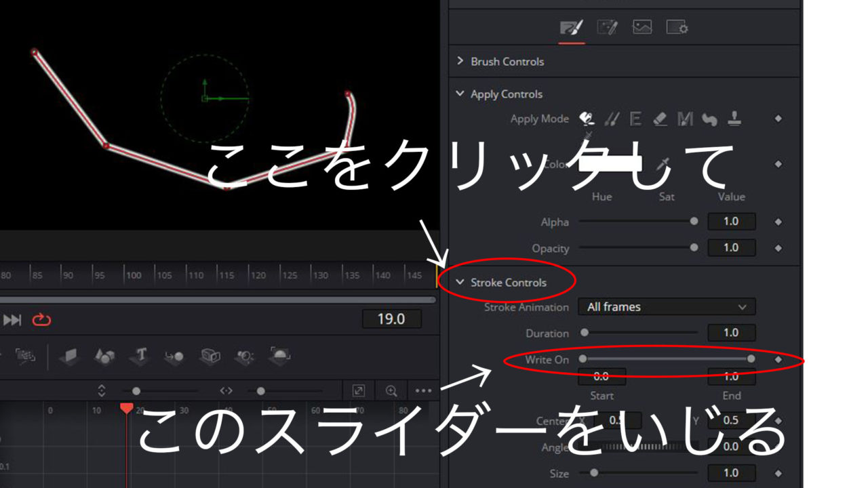Screen dimensions: 868x488
Task: Click the Duration value field
Action: [731, 332]
